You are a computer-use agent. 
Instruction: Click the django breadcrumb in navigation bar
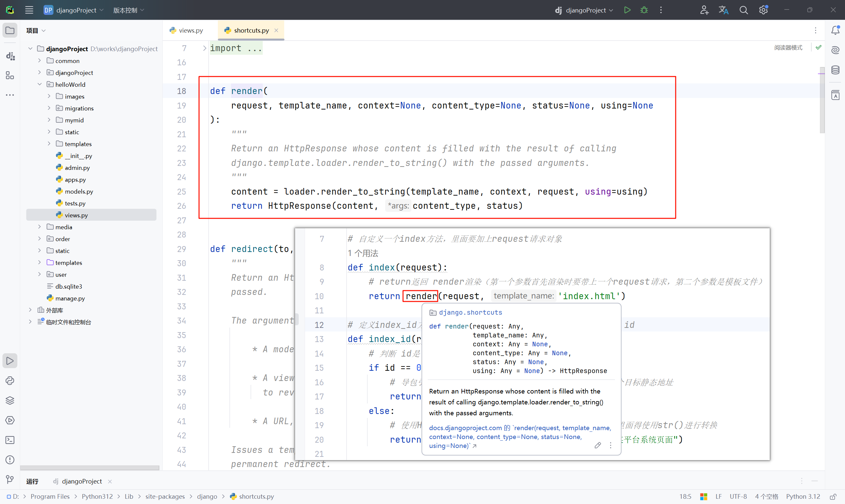(x=207, y=496)
